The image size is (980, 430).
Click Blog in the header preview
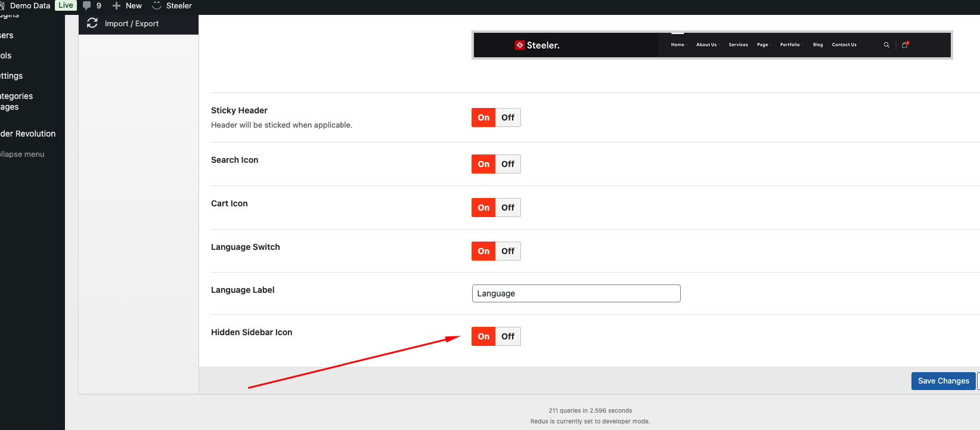click(x=818, y=45)
